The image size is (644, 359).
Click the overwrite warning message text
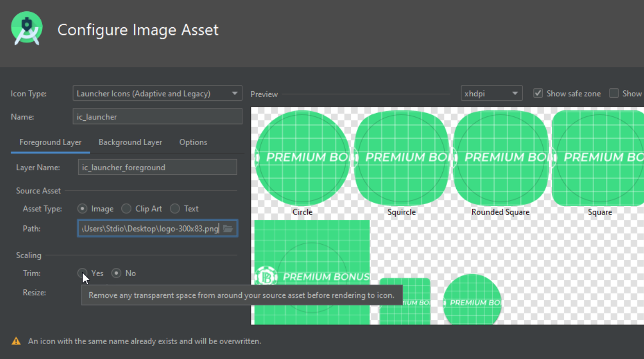145,341
